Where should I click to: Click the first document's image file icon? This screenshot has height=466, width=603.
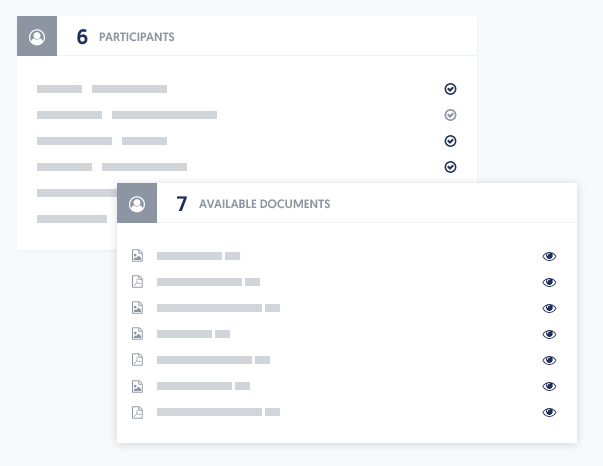pyautogui.click(x=138, y=256)
